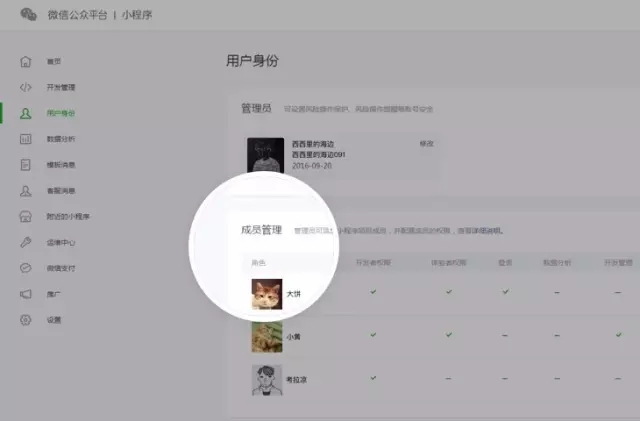This screenshot has width=640, height=421.
Task: Click the member name 小黄
Action: pos(293,337)
